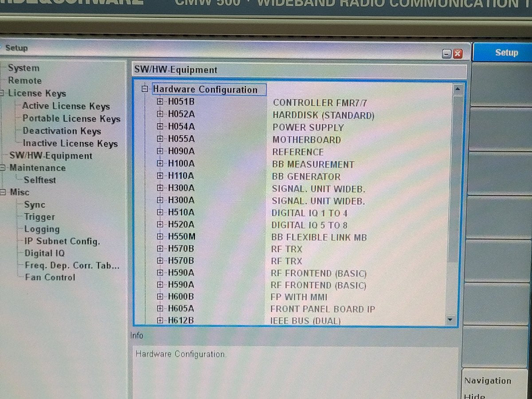This screenshot has width=532, height=399.
Task: Select the H550M row label
Action: click(x=181, y=237)
